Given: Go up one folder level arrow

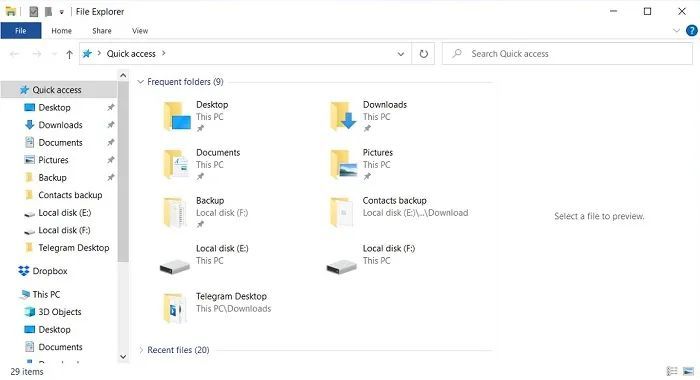Looking at the screenshot, I should click(69, 54).
